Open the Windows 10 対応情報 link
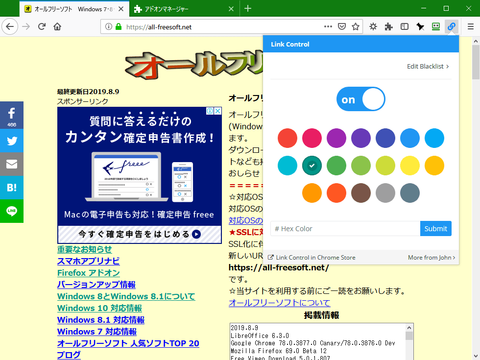The height and width of the screenshot is (360, 480). tap(99, 308)
